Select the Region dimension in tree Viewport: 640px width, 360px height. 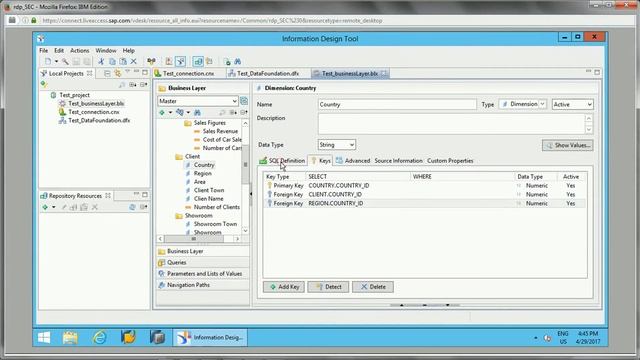(202, 173)
